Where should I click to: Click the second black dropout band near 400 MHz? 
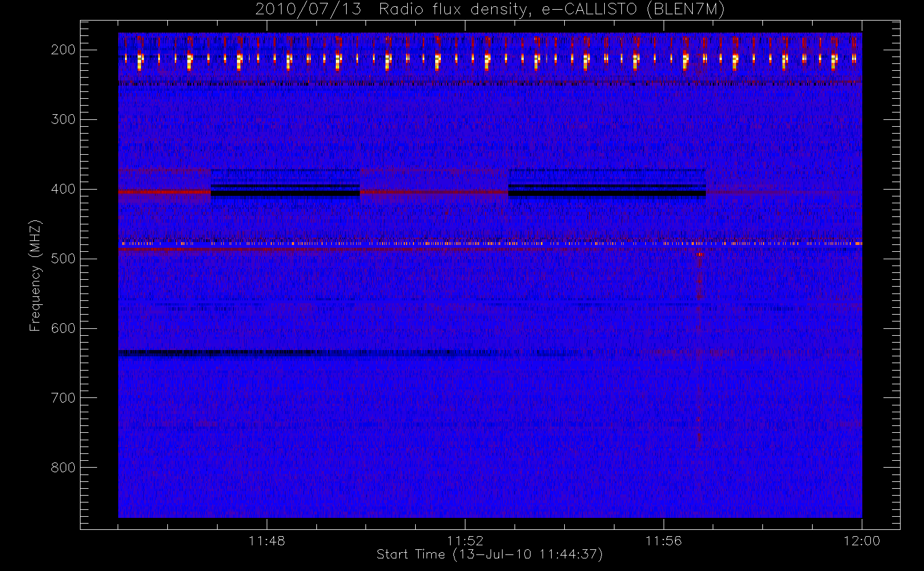click(x=607, y=194)
